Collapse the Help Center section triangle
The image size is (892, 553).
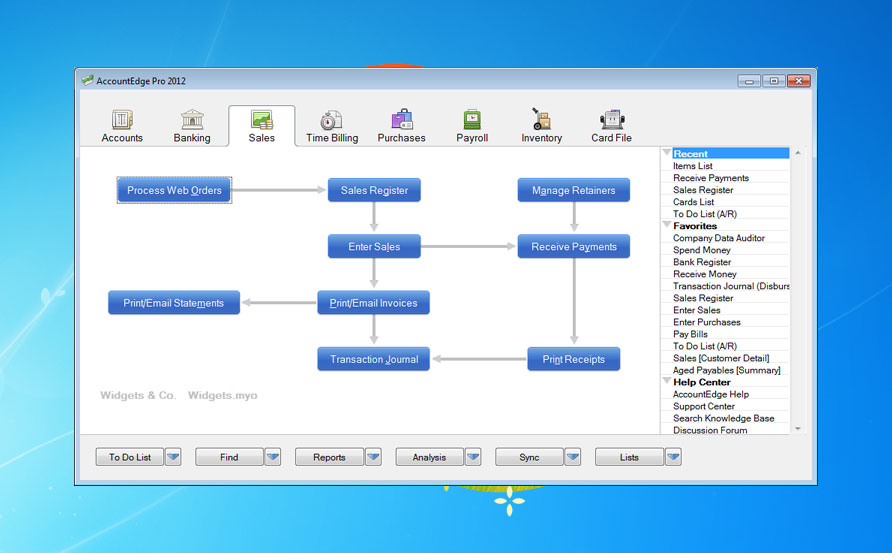point(667,381)
